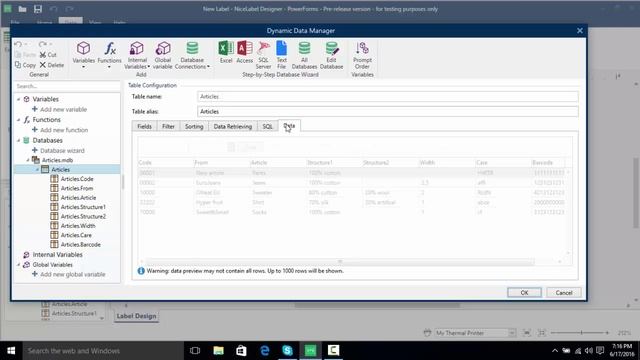
Task: Open the Functions ribbon button
Action: tap(109, 54)
